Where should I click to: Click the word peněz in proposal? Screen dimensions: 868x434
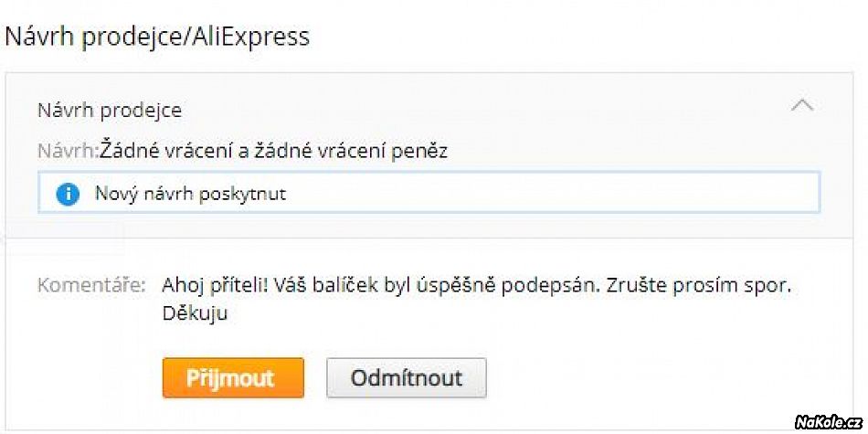pos(419,151)
